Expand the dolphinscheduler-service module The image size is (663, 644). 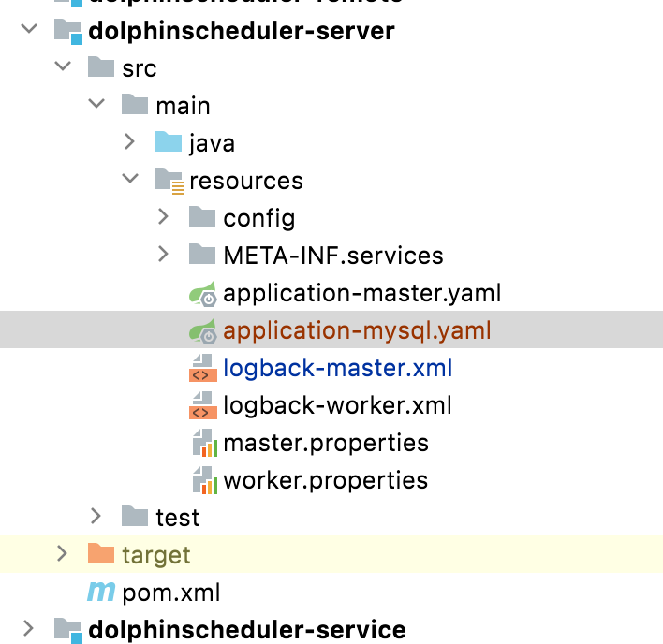29,629
